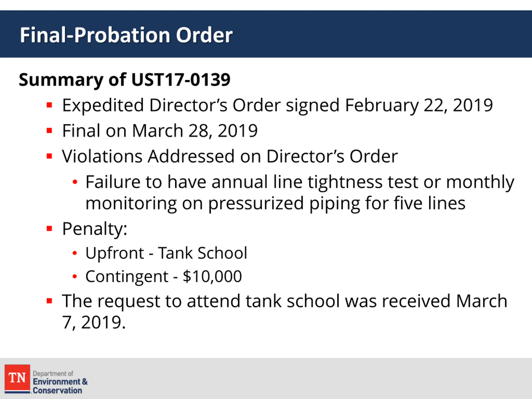This screenshot has width=532, height=399.
Task: Click the round bullet before Upfront
Action: (x=75, y=253)
